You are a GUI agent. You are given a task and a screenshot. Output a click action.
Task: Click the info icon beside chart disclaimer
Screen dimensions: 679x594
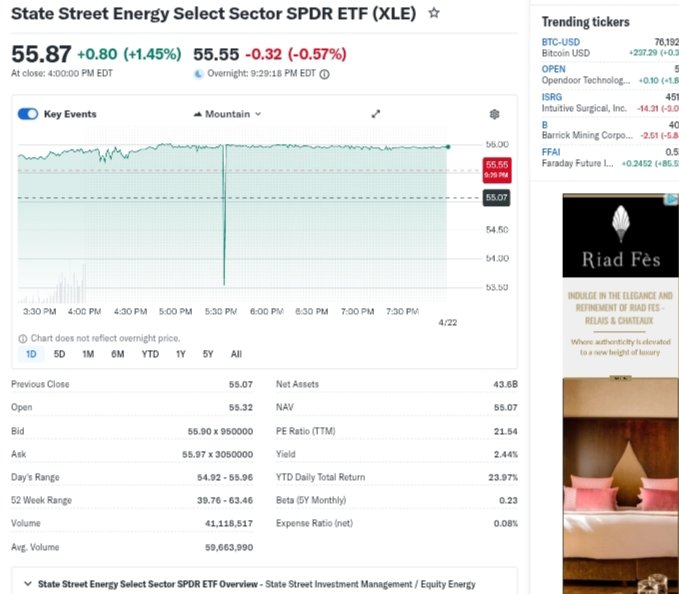pos(23,338)
